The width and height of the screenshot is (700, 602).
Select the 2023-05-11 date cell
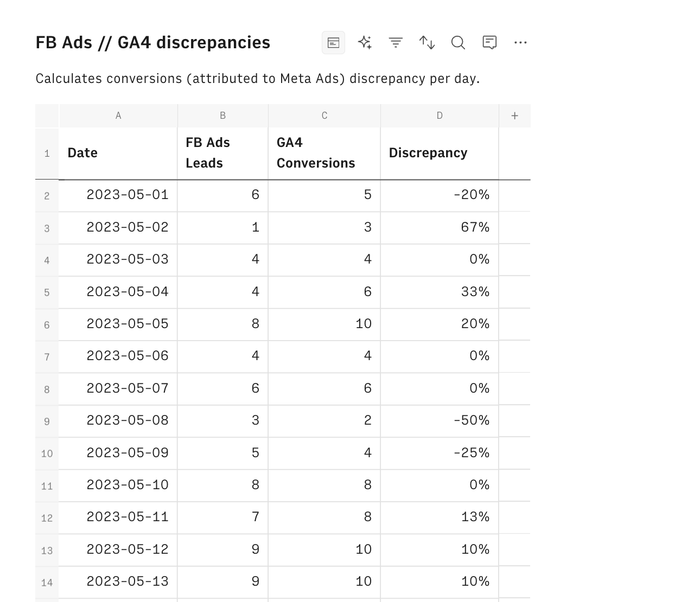click(x=118, y=517)
